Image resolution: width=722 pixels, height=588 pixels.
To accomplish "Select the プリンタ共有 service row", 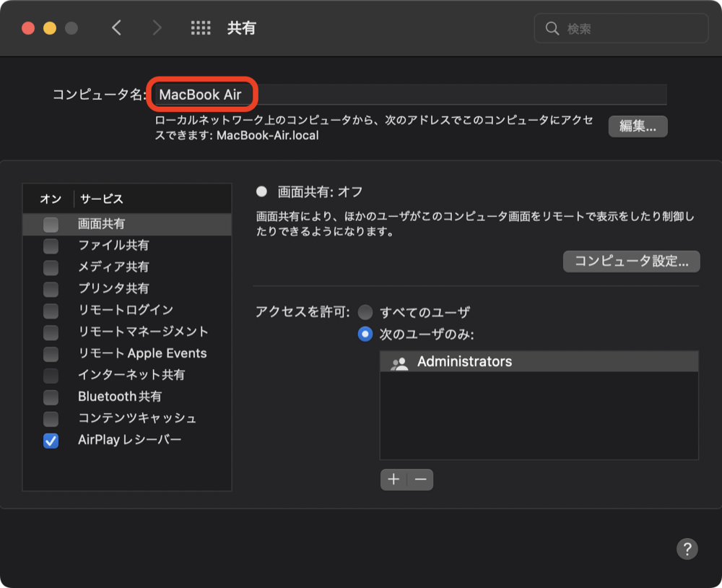I will [x=127, y=289].
